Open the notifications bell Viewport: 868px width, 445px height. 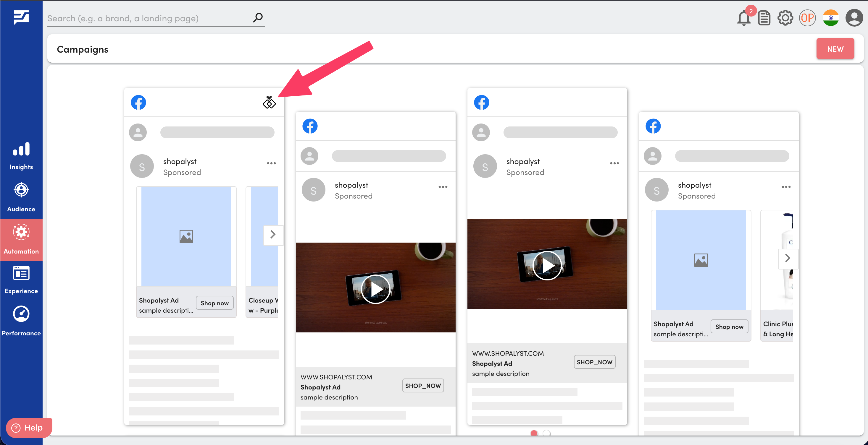click(743, 18)
